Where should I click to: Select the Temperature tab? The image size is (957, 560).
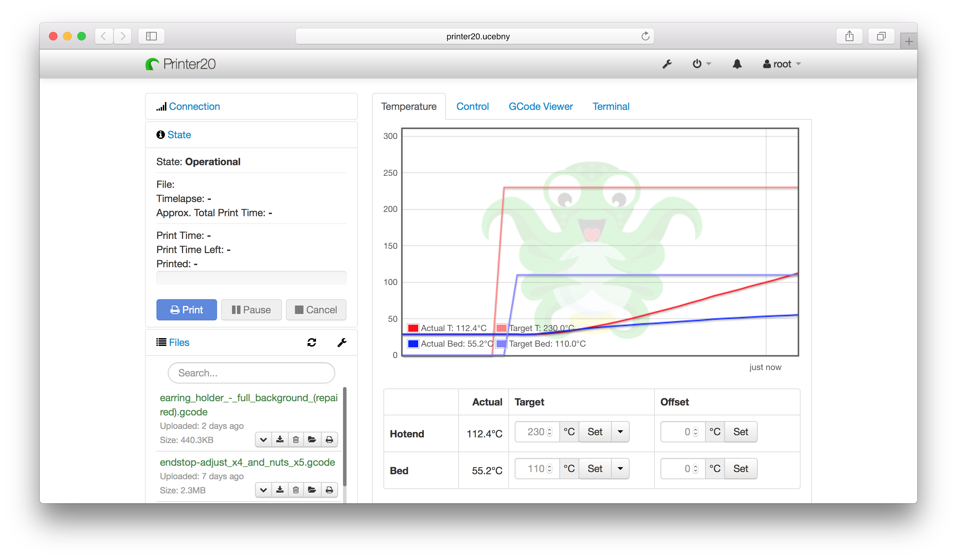pyautogui.click(x=409, y=106)
